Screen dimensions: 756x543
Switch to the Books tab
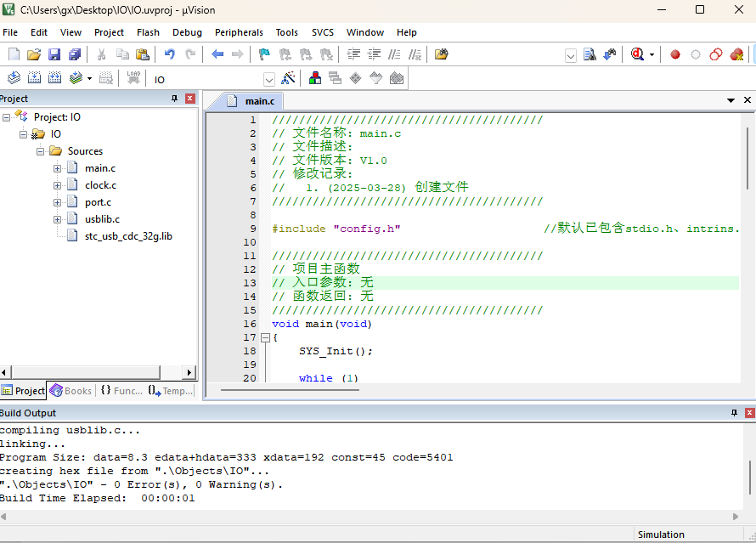tap(71, 391)
